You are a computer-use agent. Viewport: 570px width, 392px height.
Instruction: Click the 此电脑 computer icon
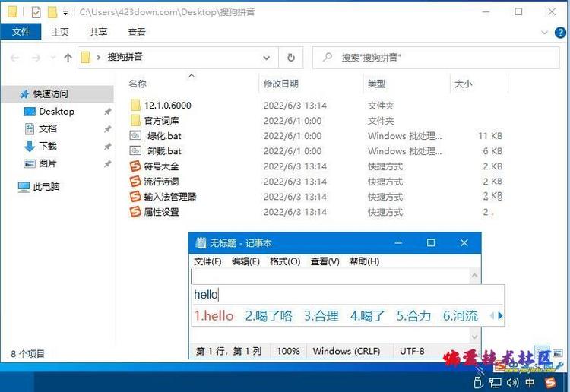pos(24,187)
